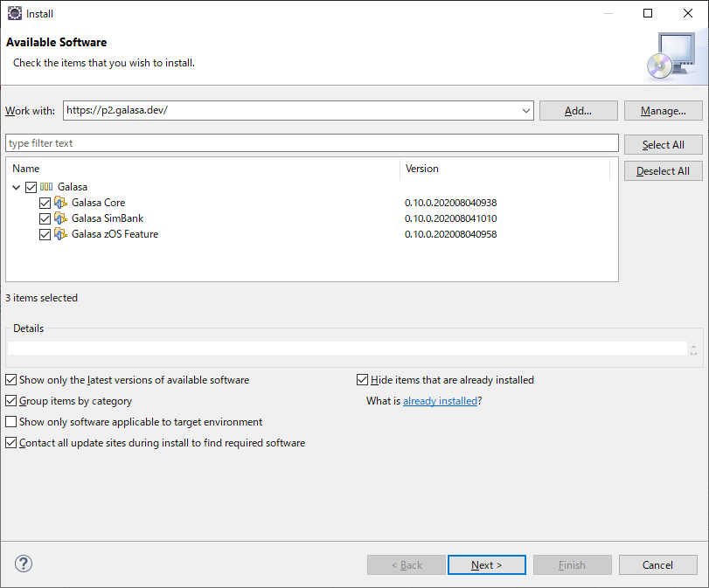This screenshot has width=709, height=588.
Task: Uncheck the Galasa zOS Feature checkbox
Action: [45, 234]
